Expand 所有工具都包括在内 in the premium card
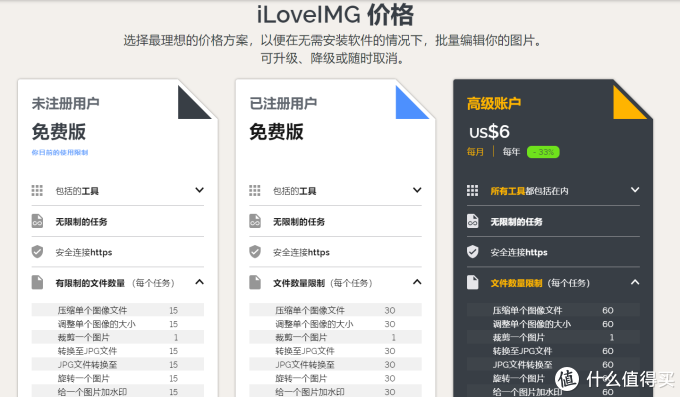The image size is (680, 397). [x=635, y=190]
